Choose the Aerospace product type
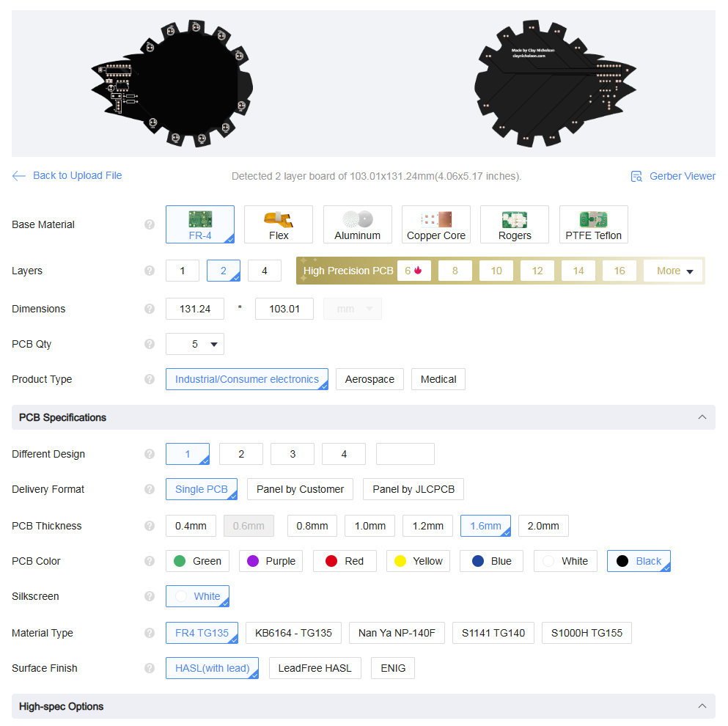The width and height of the screenshot is (728, 726). coord(369,379)
